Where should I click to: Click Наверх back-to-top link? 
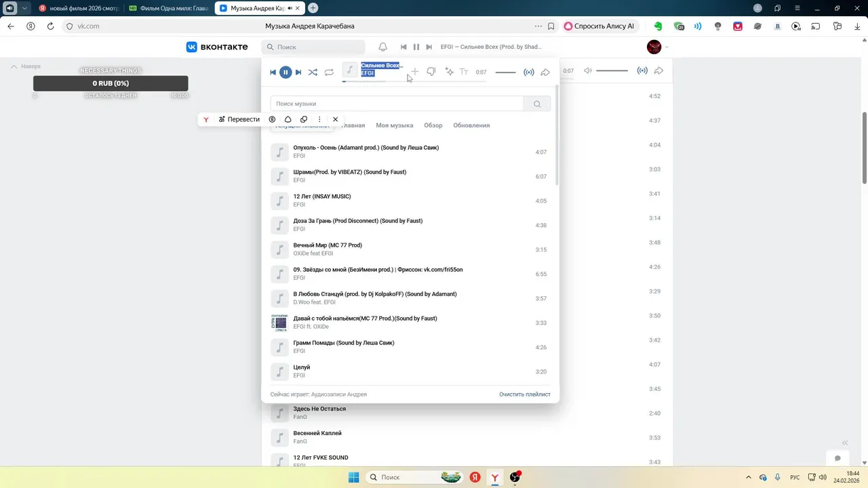click(26, 66)
